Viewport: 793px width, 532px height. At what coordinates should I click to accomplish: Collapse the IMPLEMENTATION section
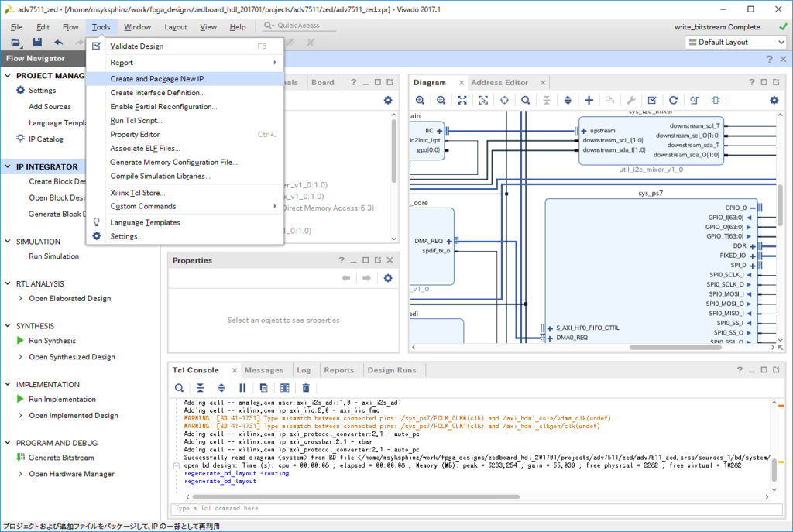click(8, 384)
